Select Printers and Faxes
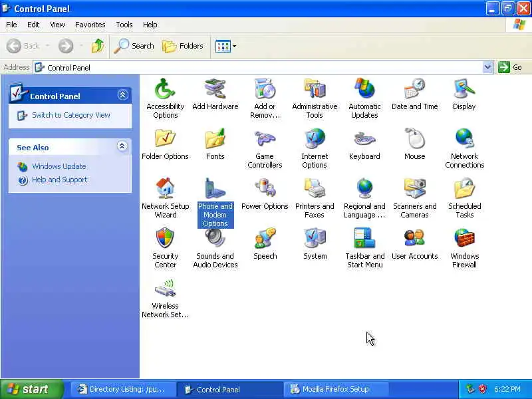This screenshot has width=532, height=399. [315, 198]
